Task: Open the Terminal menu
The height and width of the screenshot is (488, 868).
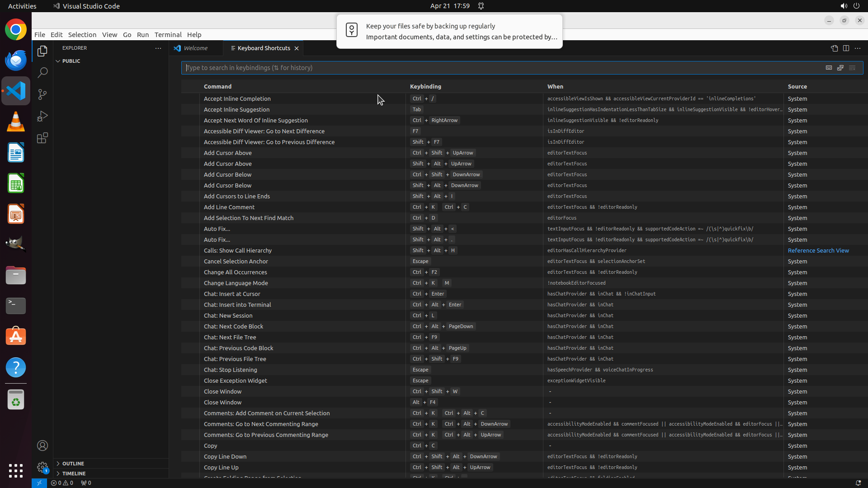Action: [168, 35]
